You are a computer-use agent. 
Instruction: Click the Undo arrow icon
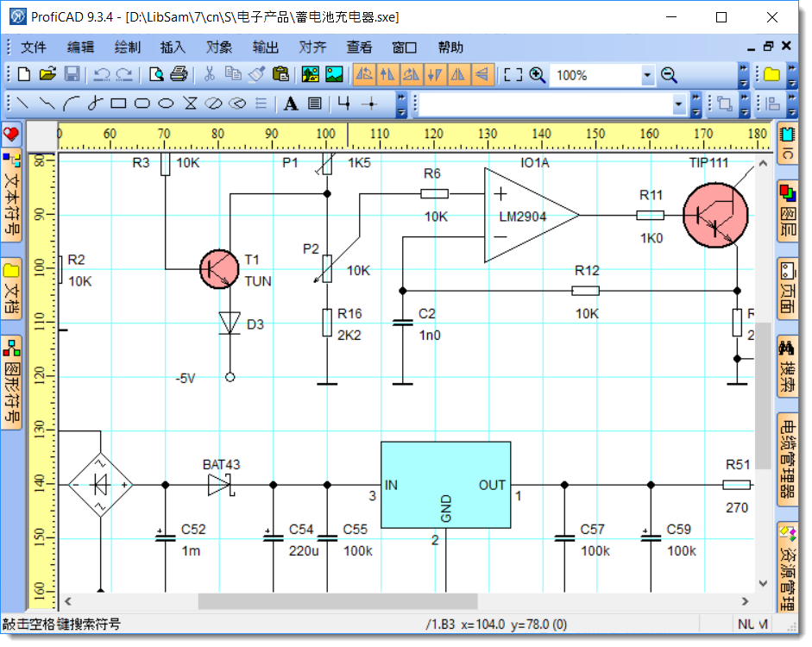tap(102, 75)
